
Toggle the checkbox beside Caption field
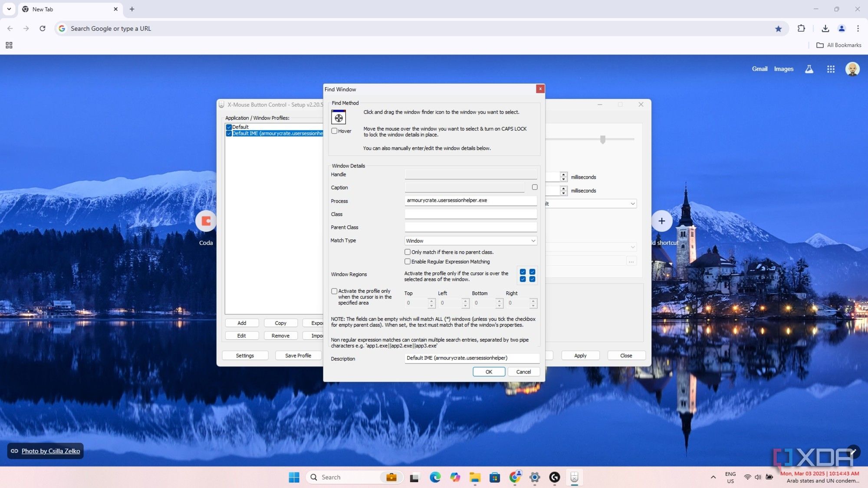(535, 187)
